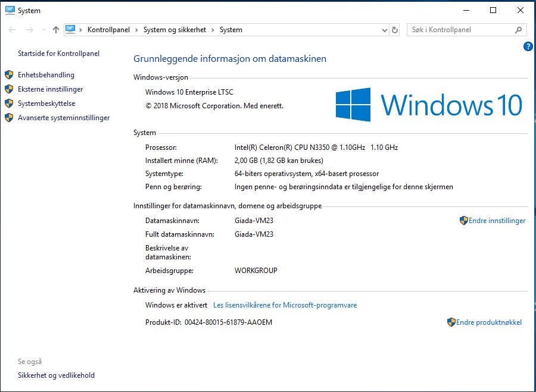536x392 pixels.
Task: Click the blue help question mark icon
Action: pos(528,46)
